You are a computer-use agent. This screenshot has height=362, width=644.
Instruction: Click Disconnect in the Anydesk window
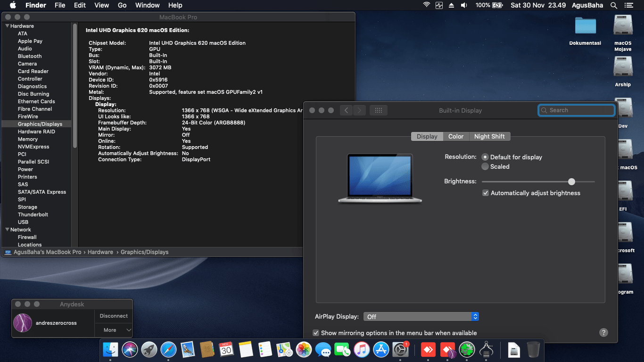click(114, 316)
